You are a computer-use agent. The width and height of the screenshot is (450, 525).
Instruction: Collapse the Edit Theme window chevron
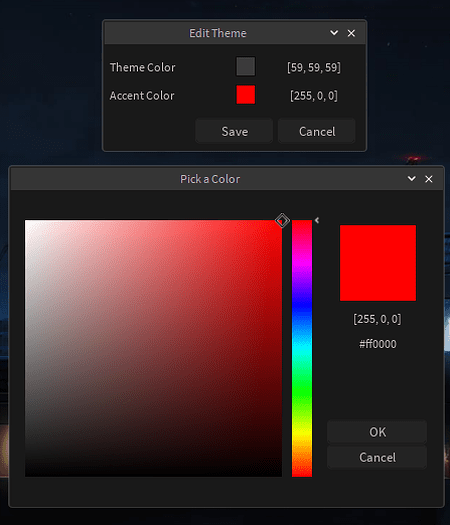click(x=334, y=33)
